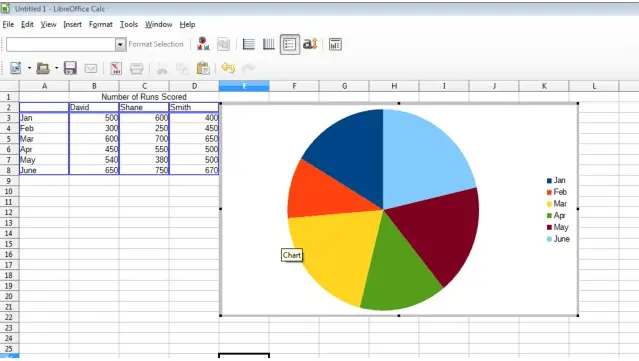Click the Undo arrow icon

228,68
